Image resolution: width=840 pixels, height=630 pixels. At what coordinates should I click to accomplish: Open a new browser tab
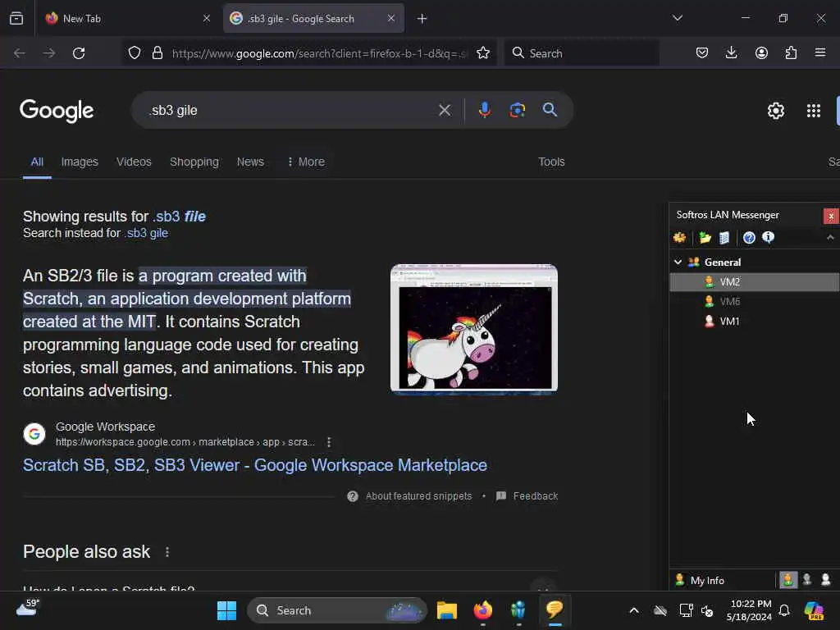pyautogui.click(x=422, y=19)
